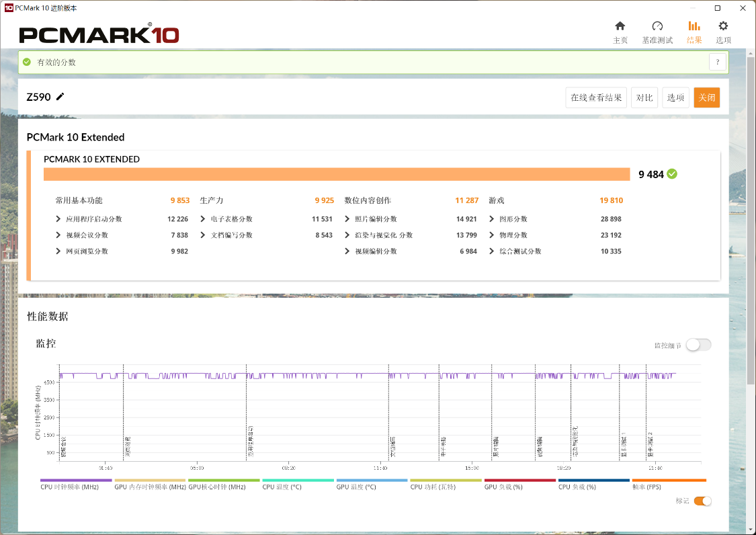The width and height of the screenshot is (756, 535).
Task: Click the green checkmark beside 9 484 score
Action: (672, 173)
